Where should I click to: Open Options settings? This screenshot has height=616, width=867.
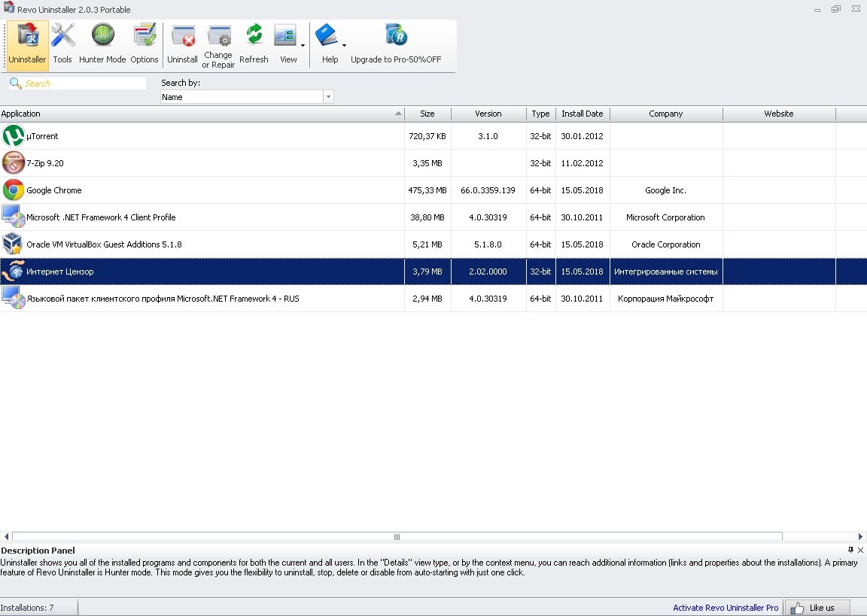coord(144,45)
